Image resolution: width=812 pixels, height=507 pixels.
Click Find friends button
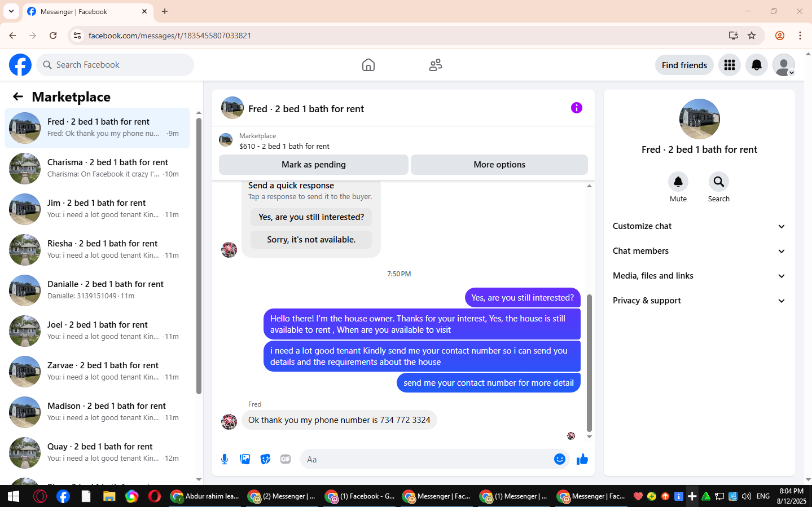coord(684,65)
